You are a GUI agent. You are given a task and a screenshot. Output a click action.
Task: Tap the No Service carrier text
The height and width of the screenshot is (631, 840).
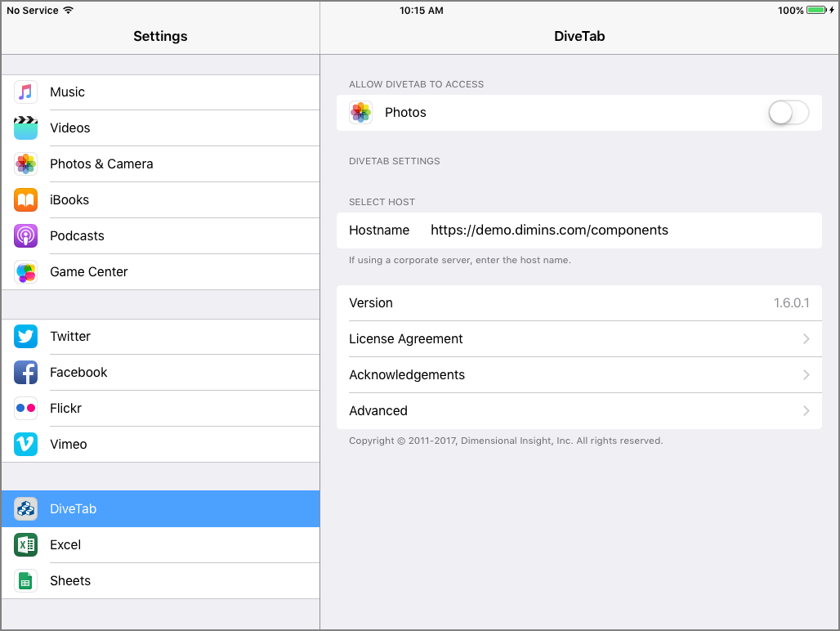pyautogui.click(x=32, y=10)
